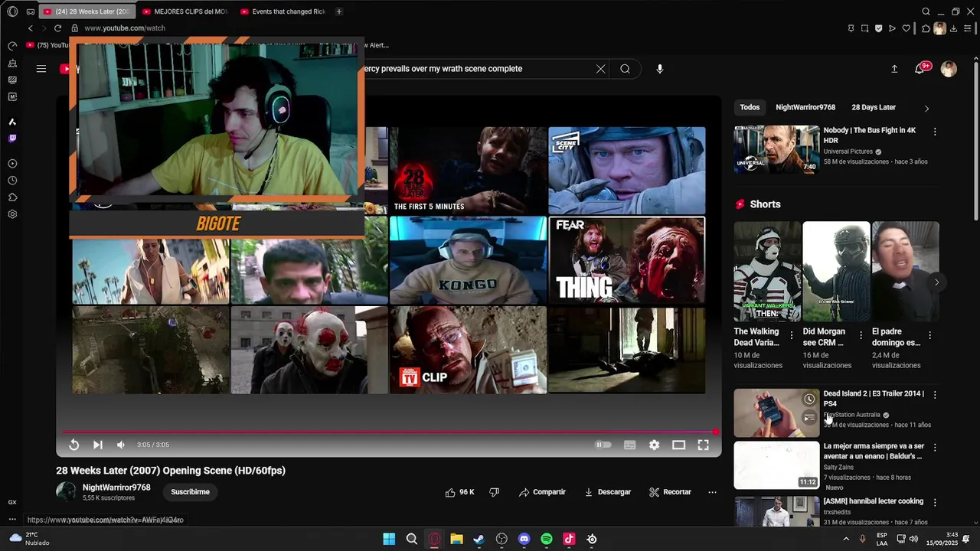Open Windows Start menu
The height and width of the screenshot is (551, 980).
pos(389,539)
